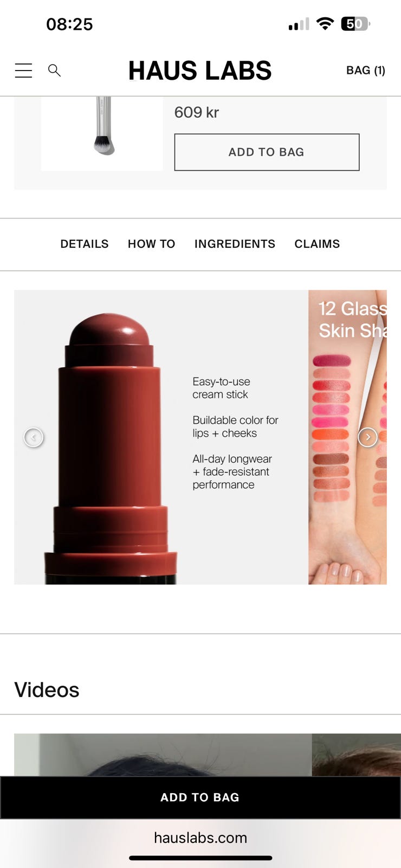Go to previous carousel slide arrow
Screen dimensions: 401x868
[34, 437]
